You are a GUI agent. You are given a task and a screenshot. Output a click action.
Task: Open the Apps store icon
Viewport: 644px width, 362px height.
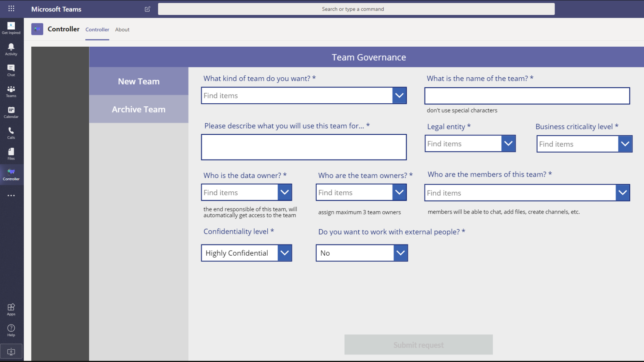11,309
